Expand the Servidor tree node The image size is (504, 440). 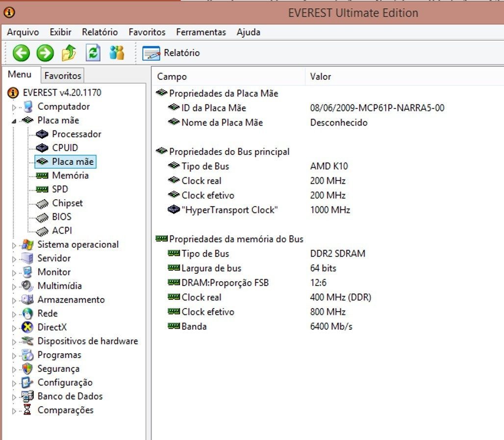point(14,259)
